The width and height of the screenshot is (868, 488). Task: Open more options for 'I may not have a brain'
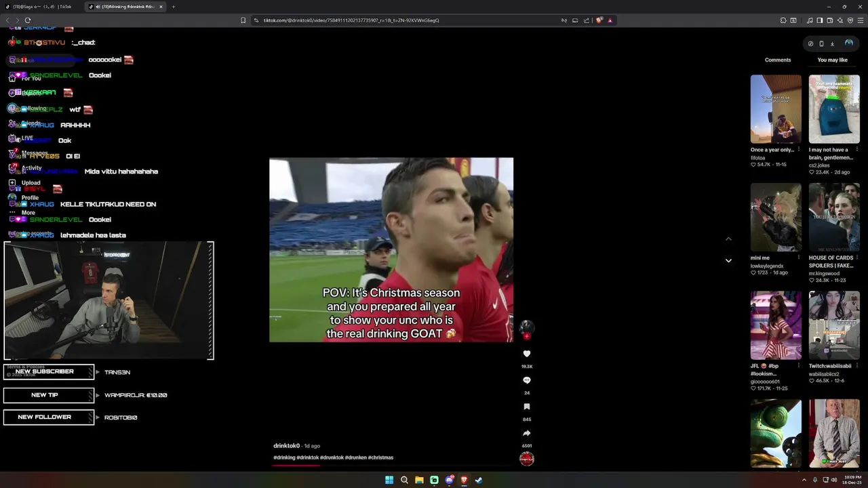coord(857,150)
